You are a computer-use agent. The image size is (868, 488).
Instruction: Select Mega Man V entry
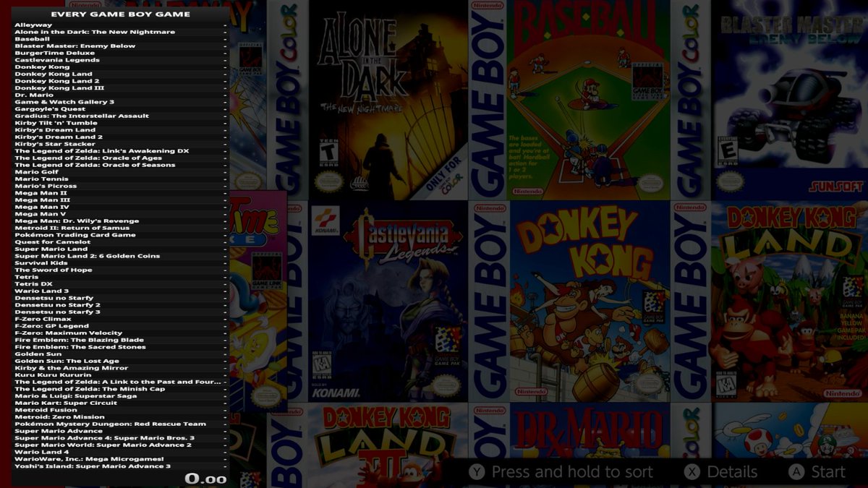click(x=121, y=214)
